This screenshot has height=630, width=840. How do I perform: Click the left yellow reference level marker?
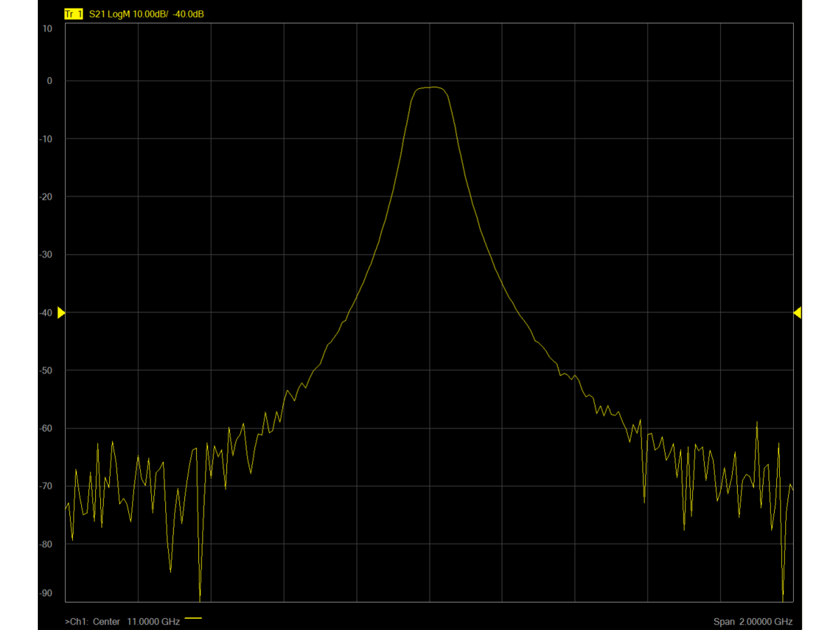point(61,313)
